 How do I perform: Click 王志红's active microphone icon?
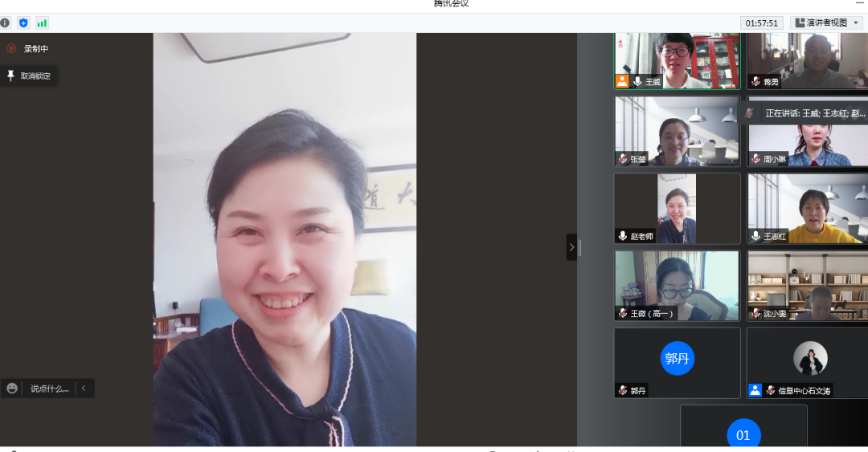pos(755,236)
